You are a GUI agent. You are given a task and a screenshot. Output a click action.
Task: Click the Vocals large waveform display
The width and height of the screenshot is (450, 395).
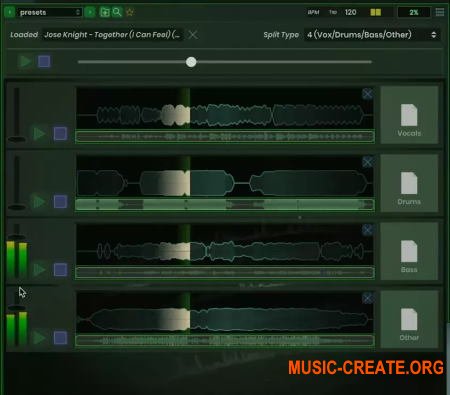pos(225,108)
